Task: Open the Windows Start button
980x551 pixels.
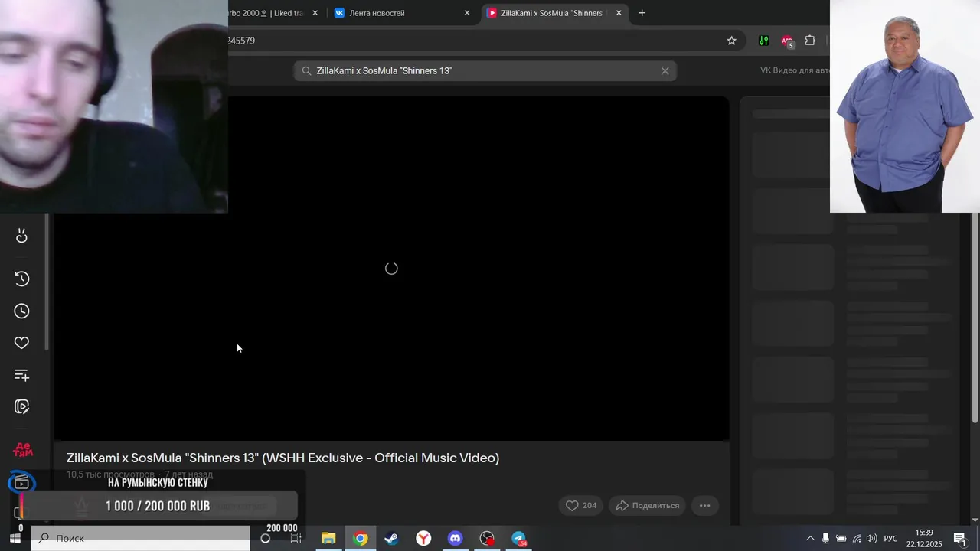Action: 15,538
